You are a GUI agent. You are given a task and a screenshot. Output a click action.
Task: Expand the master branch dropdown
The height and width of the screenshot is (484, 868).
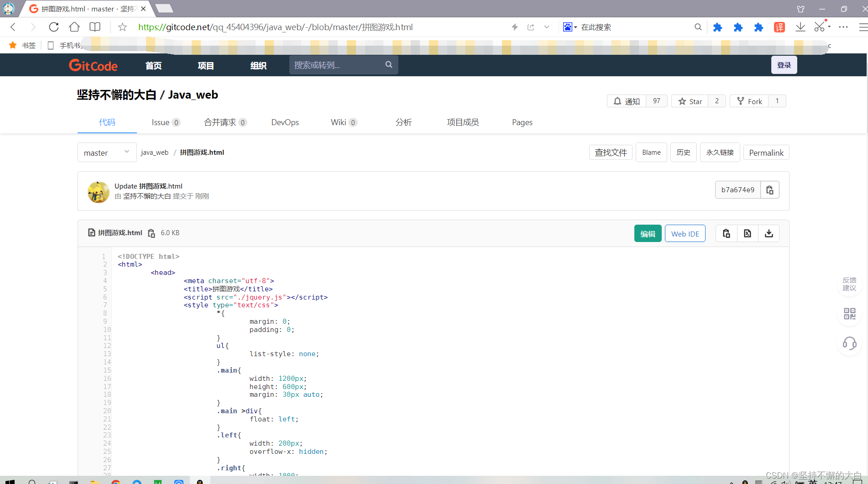click(x=107, y=153)
